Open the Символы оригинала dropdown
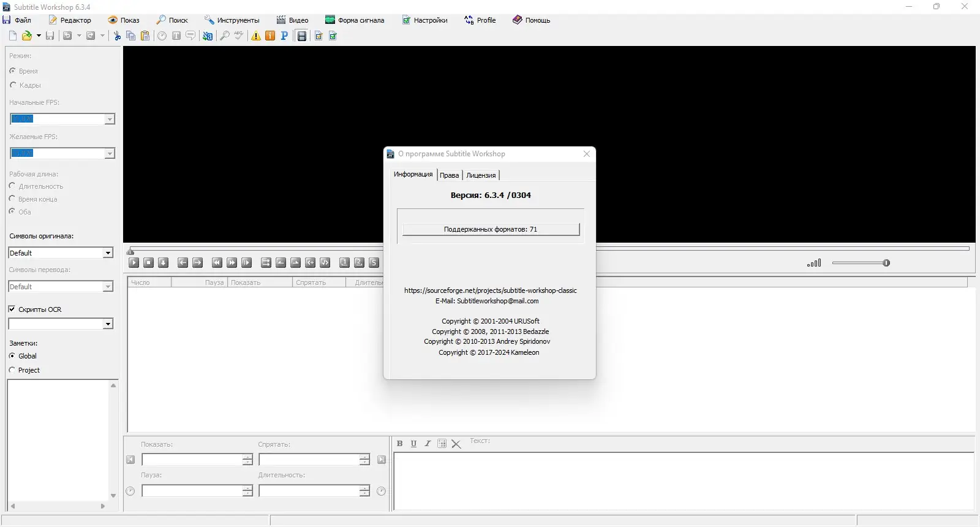The width and height of the screenshot is (980, 527). pyautogui.click(x=108, y=253)
